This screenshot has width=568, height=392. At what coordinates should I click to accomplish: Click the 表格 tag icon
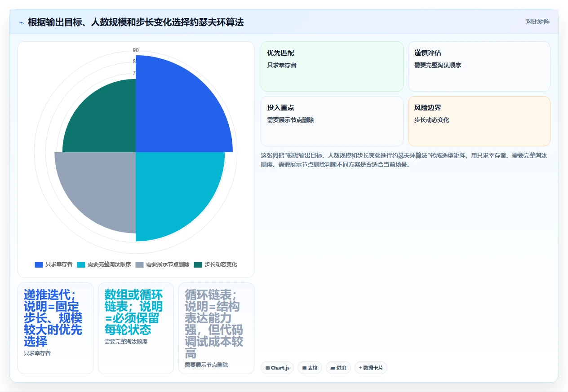(x=304, y=368)
